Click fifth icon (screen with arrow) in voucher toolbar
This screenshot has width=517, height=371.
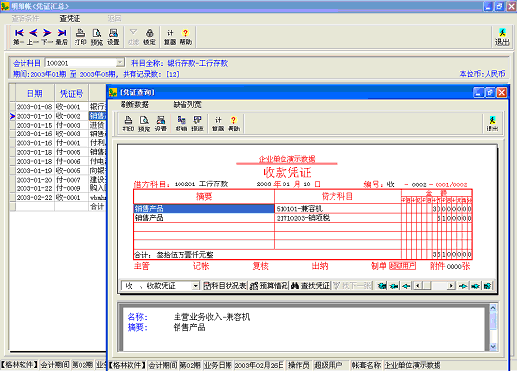pos(197,123)
